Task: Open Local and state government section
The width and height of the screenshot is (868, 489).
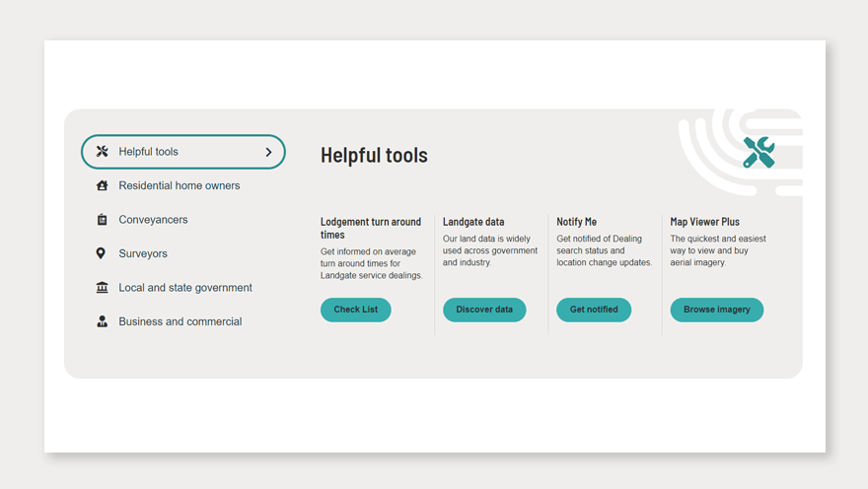Action: point(185,288)
